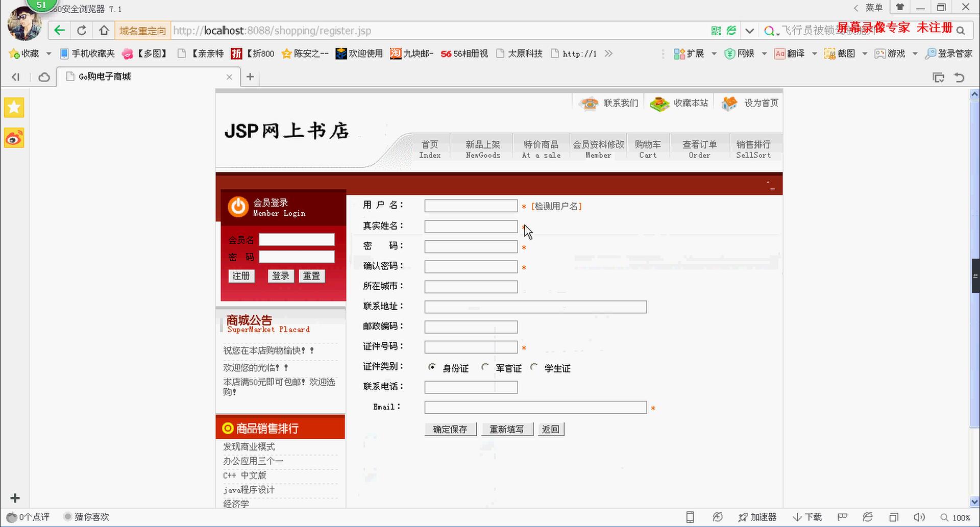This screenshot has height=527, width=980.
Task: Click the 100% zoom level control
Action: [x=955, y=517]
